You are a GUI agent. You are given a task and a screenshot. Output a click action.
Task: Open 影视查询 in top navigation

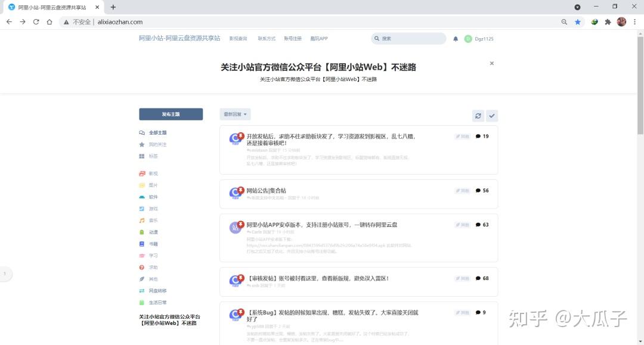pos(238,39)
